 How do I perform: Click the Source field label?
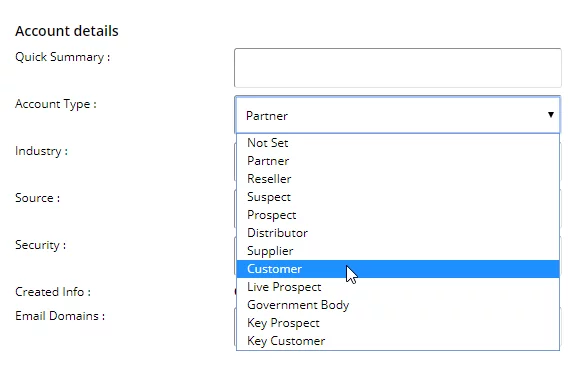(x=38, y=198)
